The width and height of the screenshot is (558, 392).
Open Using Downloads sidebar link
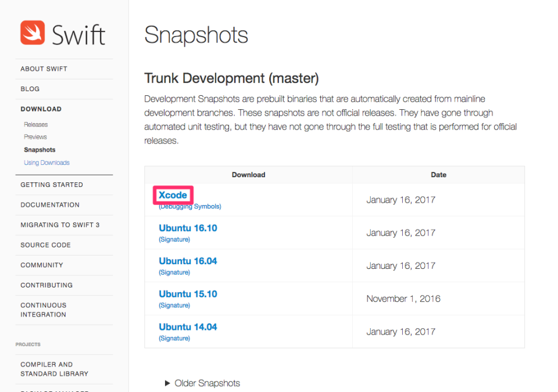[46, 163]
